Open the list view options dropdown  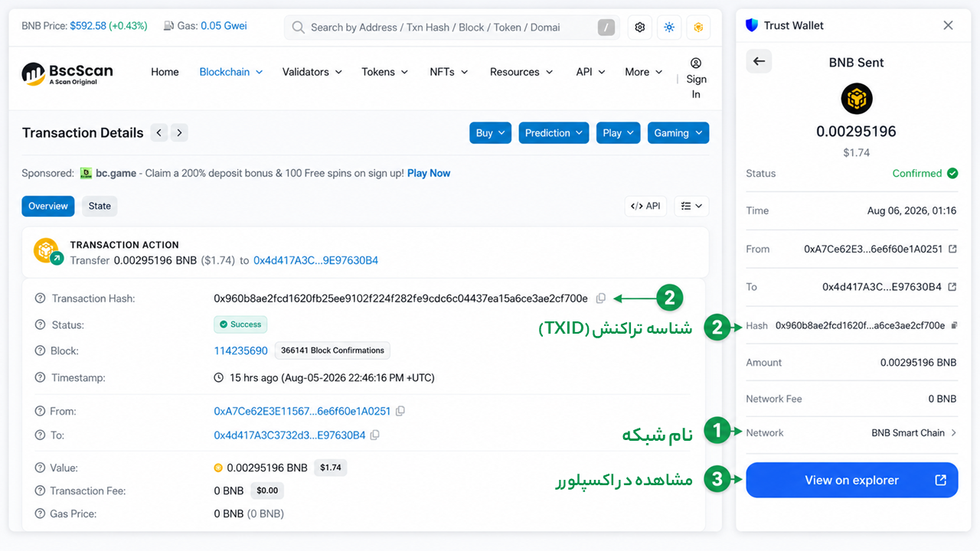(691, 206)
